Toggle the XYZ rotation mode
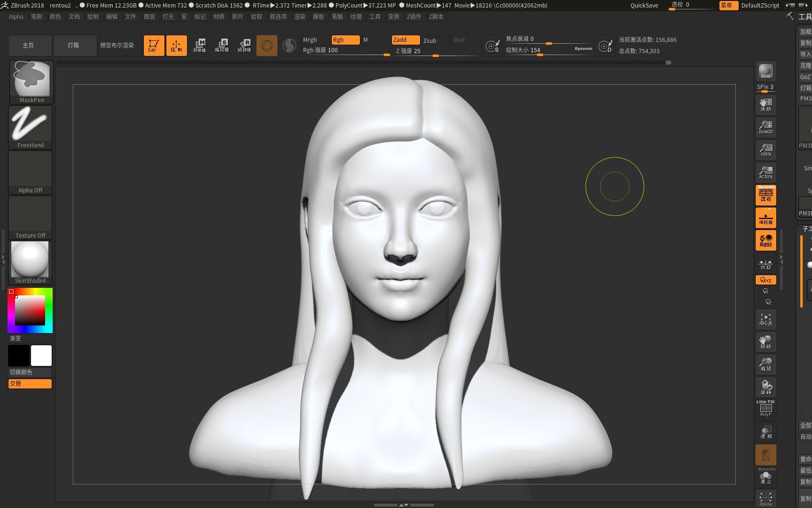The width and height of the screenshot is (812, 508). point(765,280)
